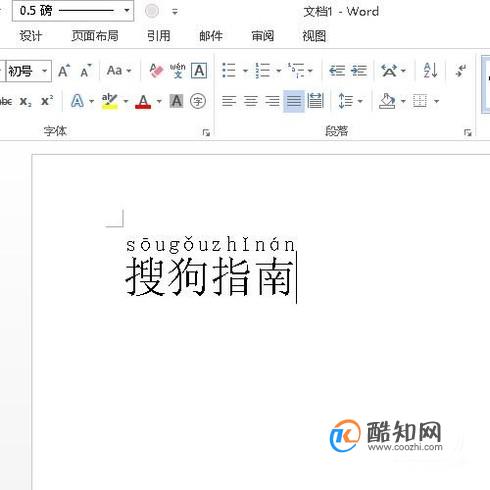Customize Quick Access Toolbar arrow
490x490 pixels.
coord(175,12)
